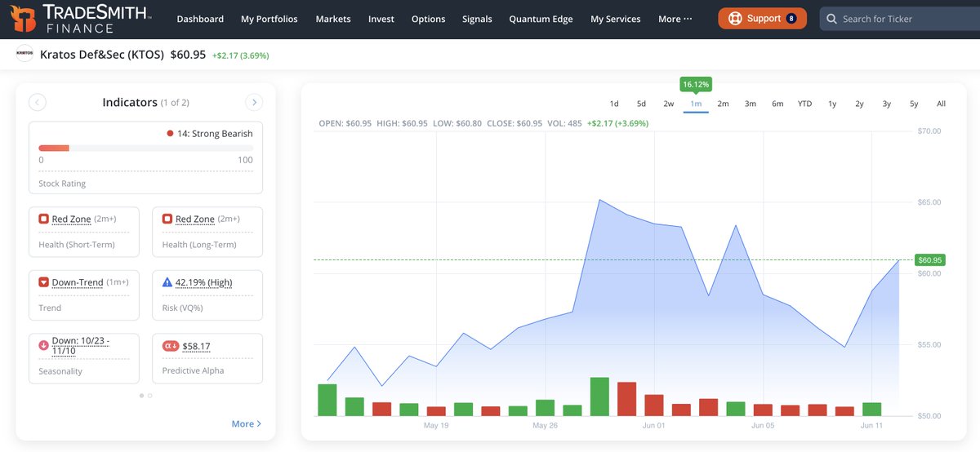Click the Red Zone short-term health icon
The height and width of the screenshot is (452, 980).
(44, 219)
